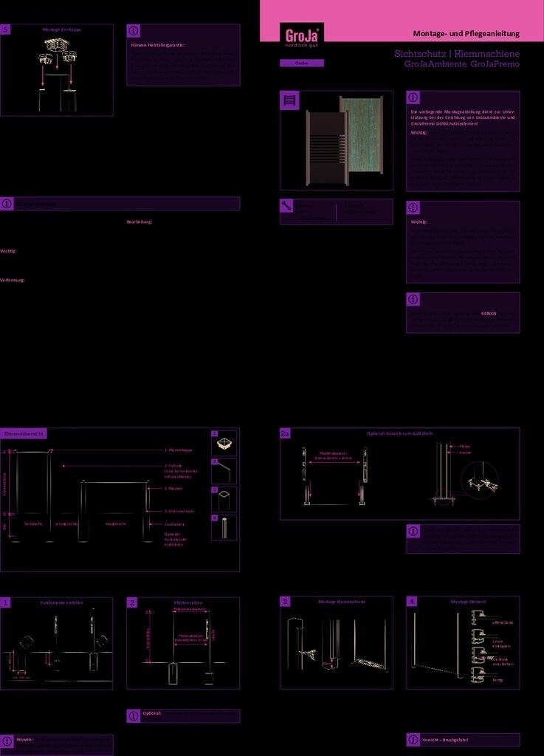Click the step 3 Montage Klemmschiene badge
This screenshot has height=756, width=544.
(x=286, y=602)
